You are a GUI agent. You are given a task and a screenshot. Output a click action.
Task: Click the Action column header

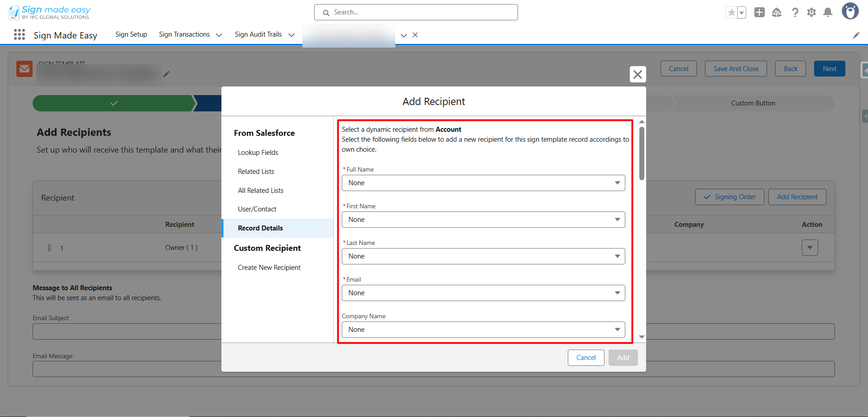tap(812, 225)
